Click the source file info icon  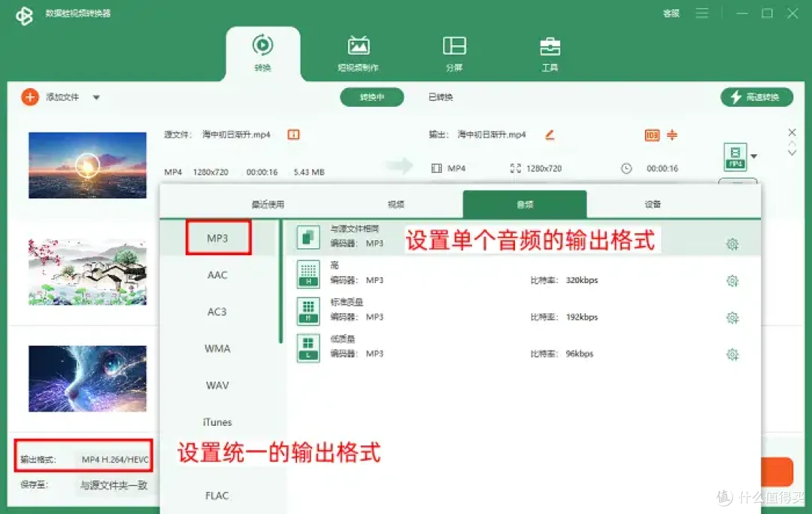pyautogui.click(x=294, y=135)
